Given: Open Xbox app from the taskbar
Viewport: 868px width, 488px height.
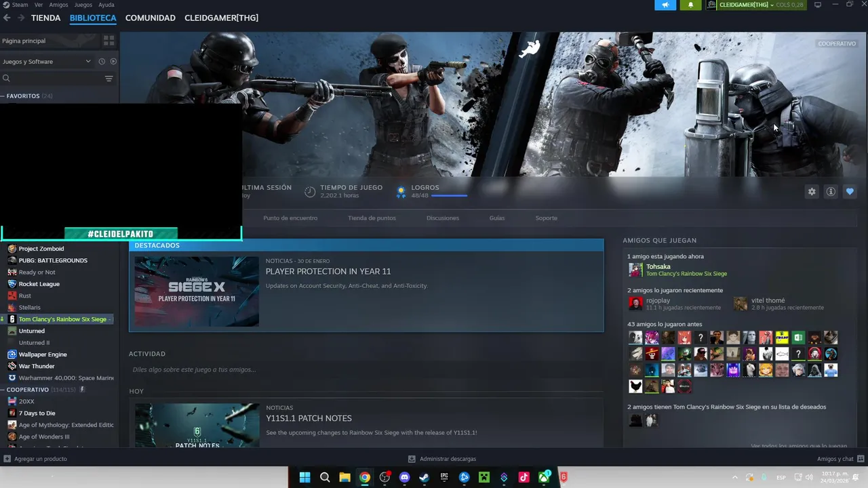Looking at the screenshot, I should point(544,477).
